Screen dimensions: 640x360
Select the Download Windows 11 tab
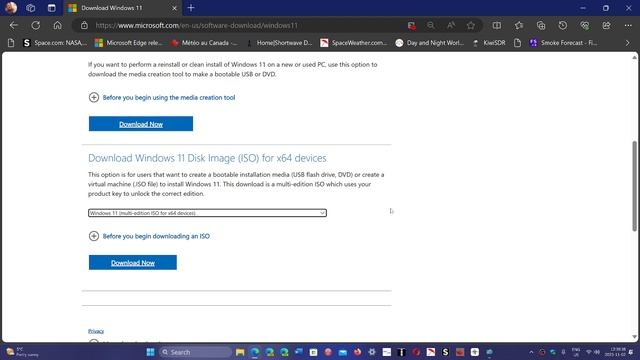[x=122, y=8]
